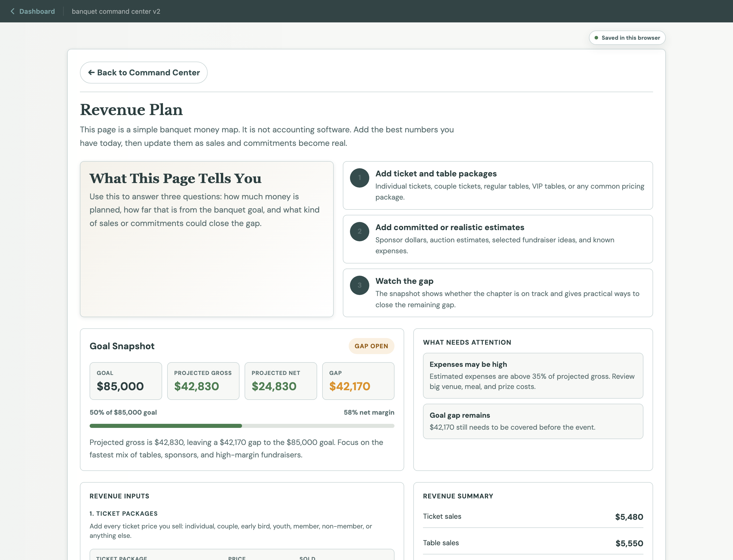733x560 pixels.
Task: Click the step 3 circle icon
Action: point(359,285)
